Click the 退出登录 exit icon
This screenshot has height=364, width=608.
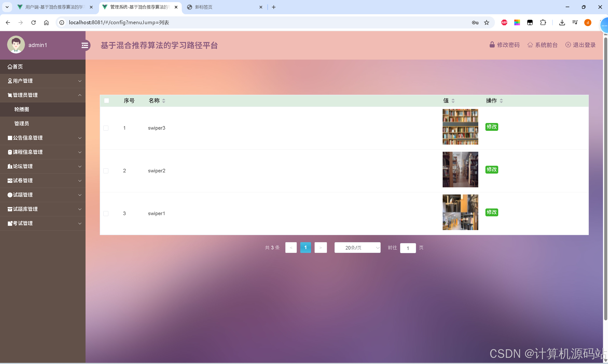point(569,45)
